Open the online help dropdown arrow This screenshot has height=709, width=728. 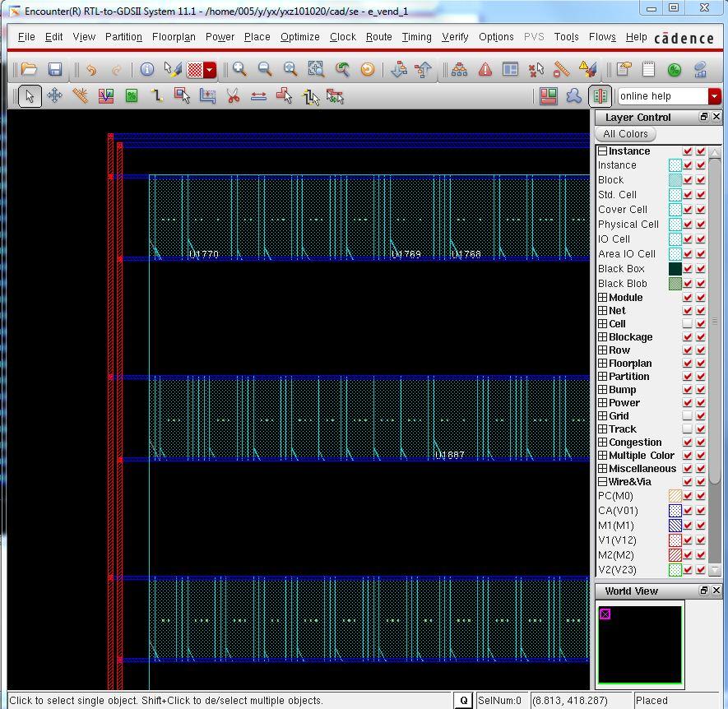714,96
